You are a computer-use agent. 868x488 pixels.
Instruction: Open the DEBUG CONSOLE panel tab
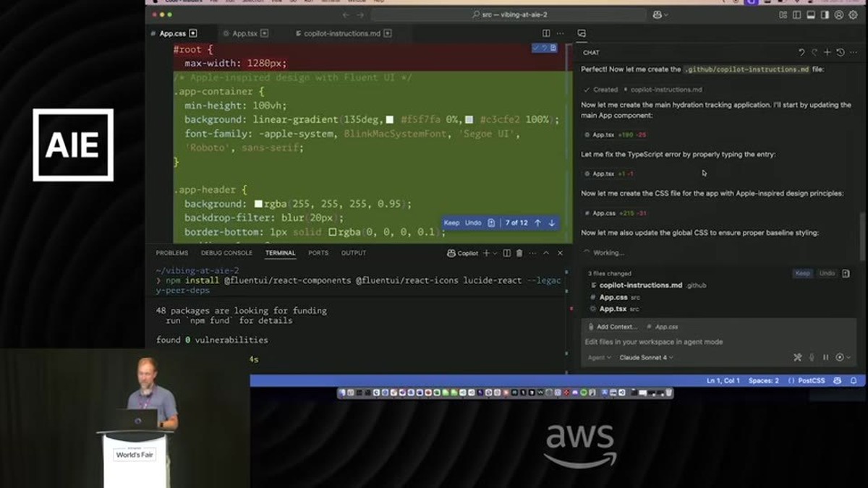(226, 253)
